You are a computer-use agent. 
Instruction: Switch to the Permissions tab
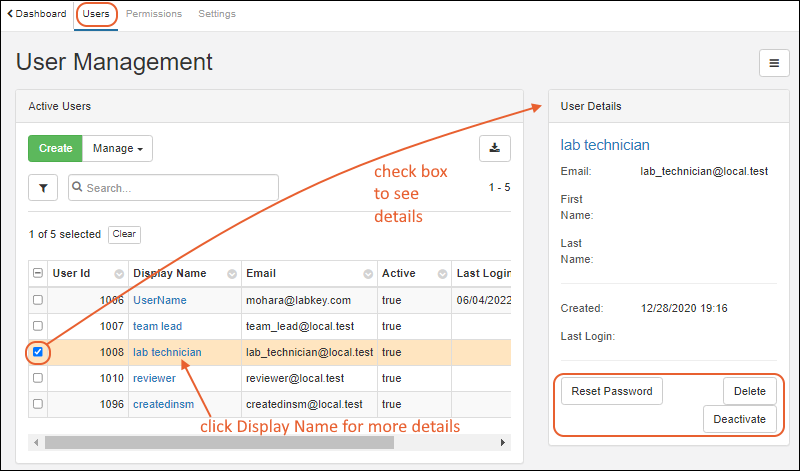154,14
